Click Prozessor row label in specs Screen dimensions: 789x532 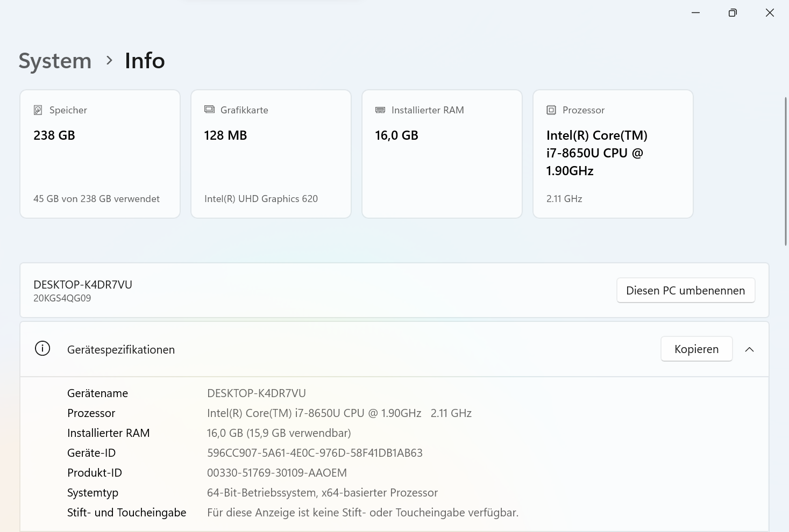(x=91, y=413)
